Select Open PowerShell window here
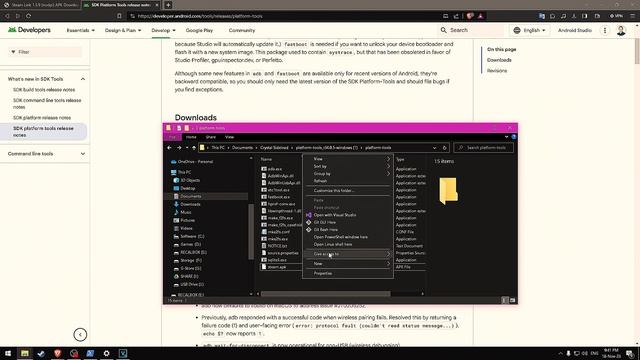640x360 pixels. point(348,237)
